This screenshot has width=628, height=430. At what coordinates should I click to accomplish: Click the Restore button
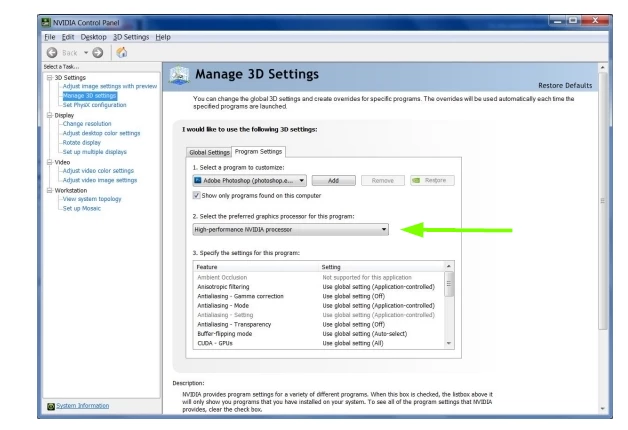coord(432,181)
